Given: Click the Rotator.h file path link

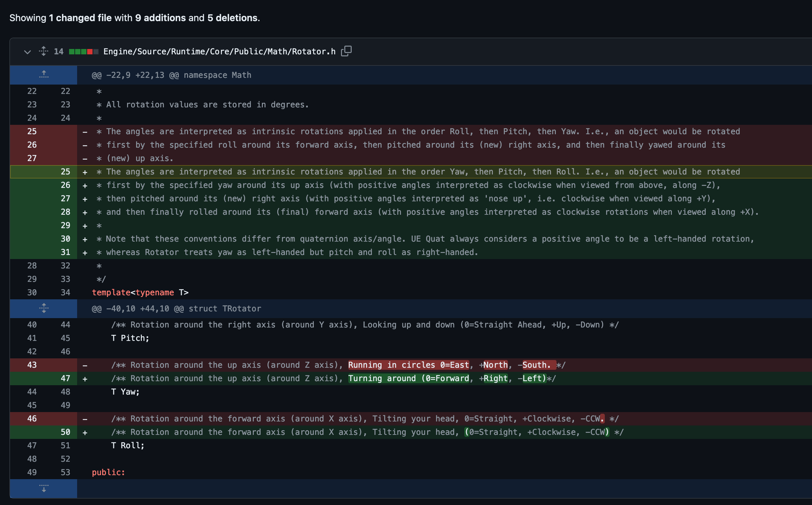Looking at the screenshot, I should [x=219, y=52].
